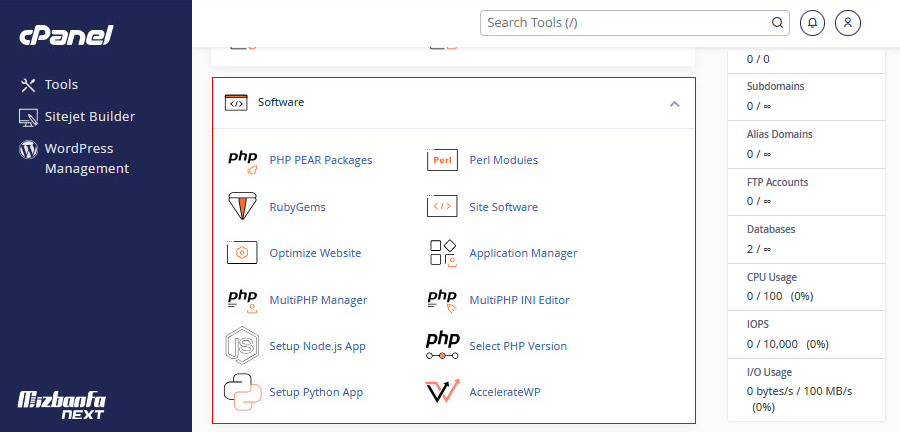Open the Setup Python App link
Image resolution: width=900 pixels, height=432 pixels.
[316, 392]
